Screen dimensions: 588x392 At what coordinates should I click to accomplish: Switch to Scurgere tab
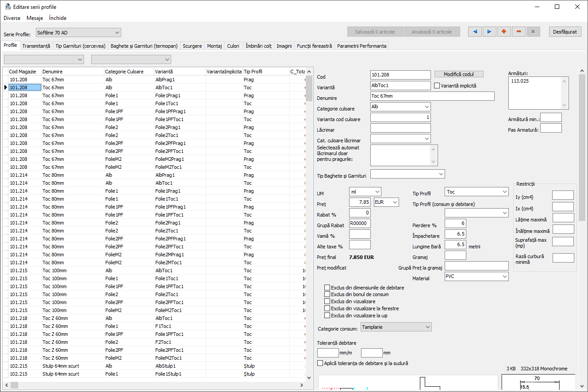tap(192, 46)
